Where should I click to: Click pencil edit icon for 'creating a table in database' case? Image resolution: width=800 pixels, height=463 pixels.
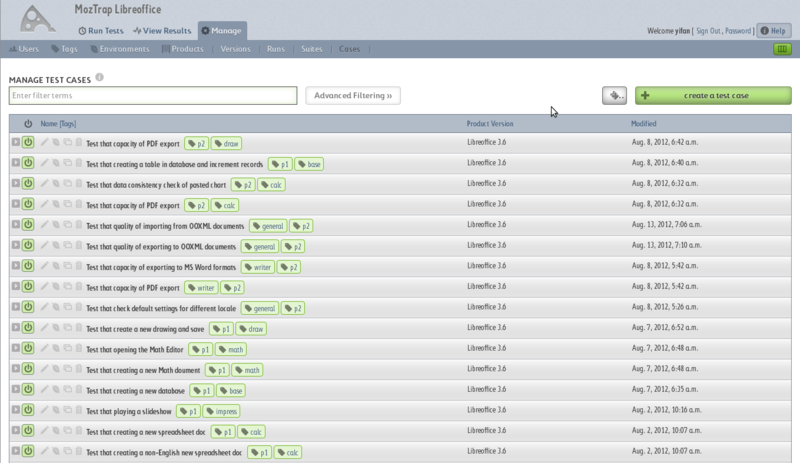(44, 163)
